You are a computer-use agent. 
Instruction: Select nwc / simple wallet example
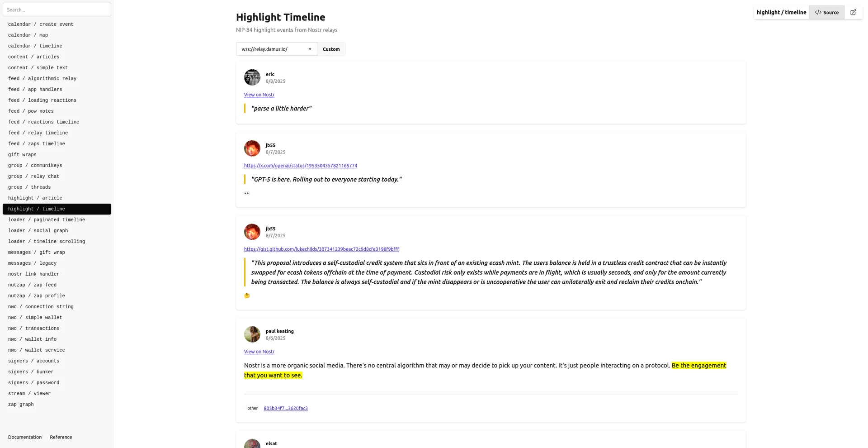[x=35, y=318]
